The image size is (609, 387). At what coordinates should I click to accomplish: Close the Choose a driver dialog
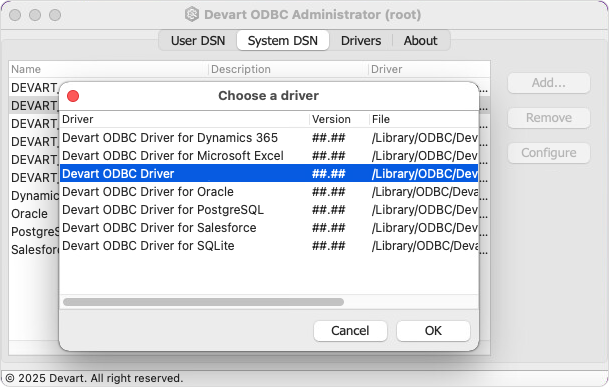pyautogui.click(x=73, y=96)
